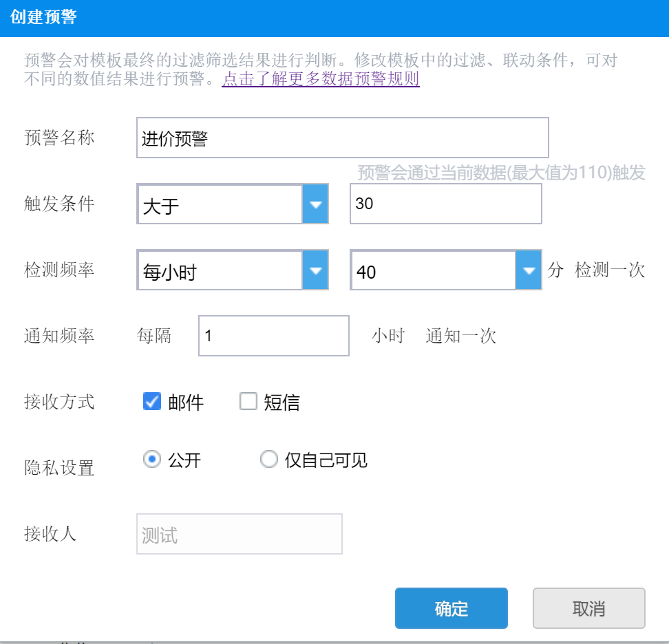Click the 取消 button

(588, 608)
